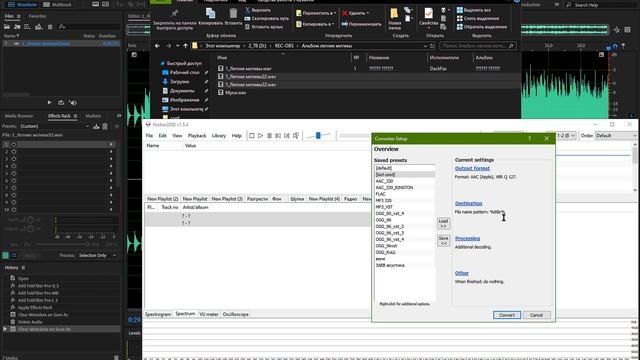Click Explorer Back arrow
This screenshot has height=360, width=640.
(x=157, y=46)
